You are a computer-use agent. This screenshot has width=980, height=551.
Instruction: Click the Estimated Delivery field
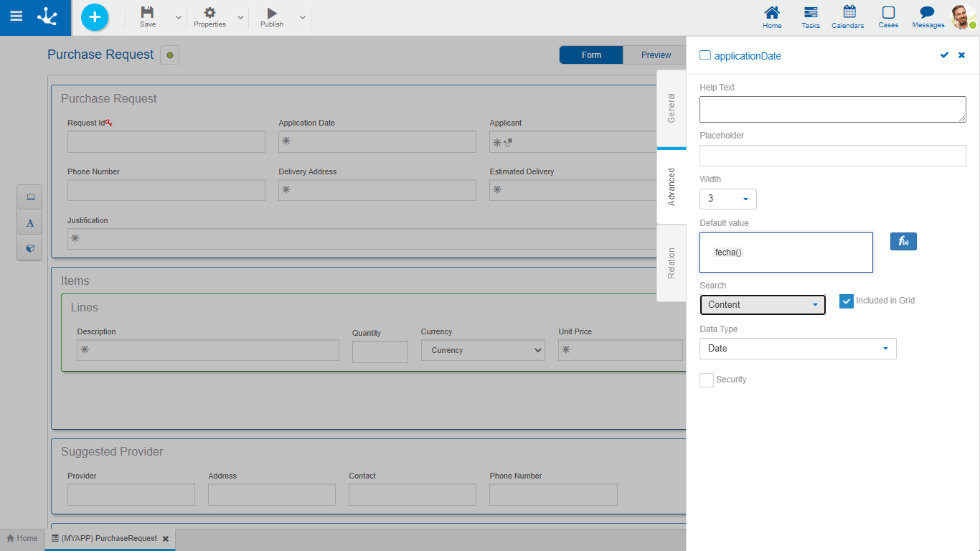click(x=574, y=190)
